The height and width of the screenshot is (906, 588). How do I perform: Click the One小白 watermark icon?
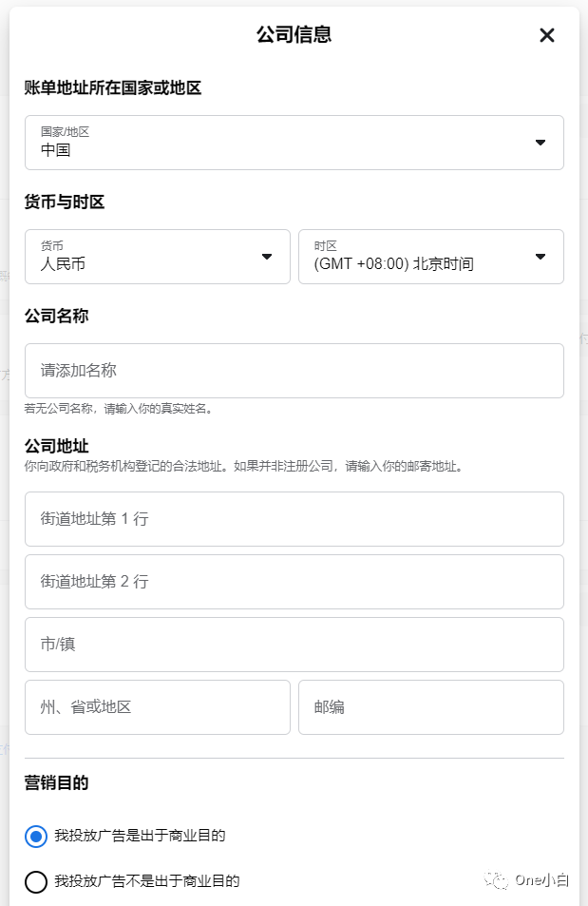496,881
